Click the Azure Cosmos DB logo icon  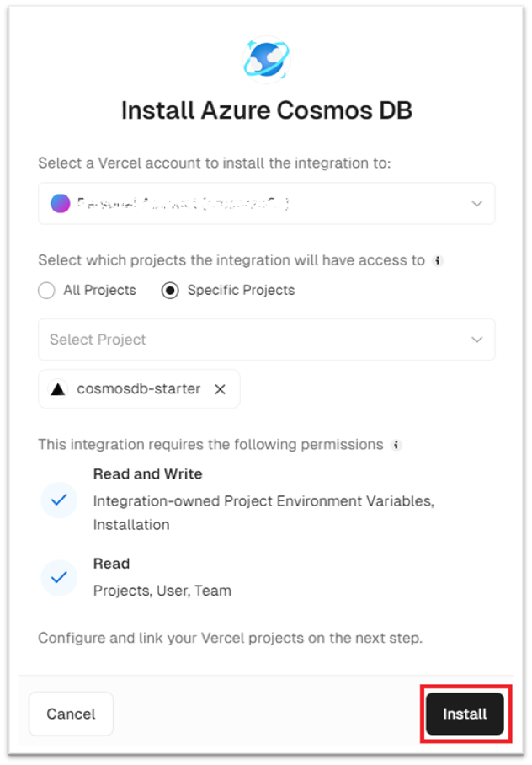[266, 59]
